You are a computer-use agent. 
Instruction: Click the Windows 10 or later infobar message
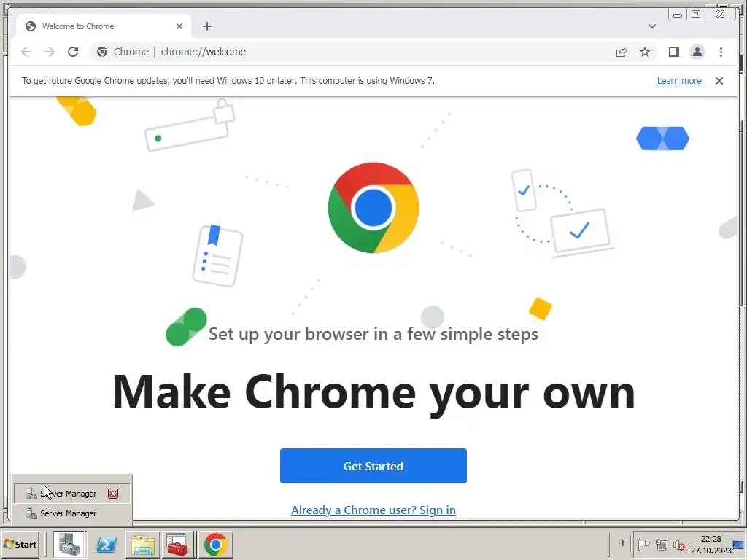click(228, 81)
